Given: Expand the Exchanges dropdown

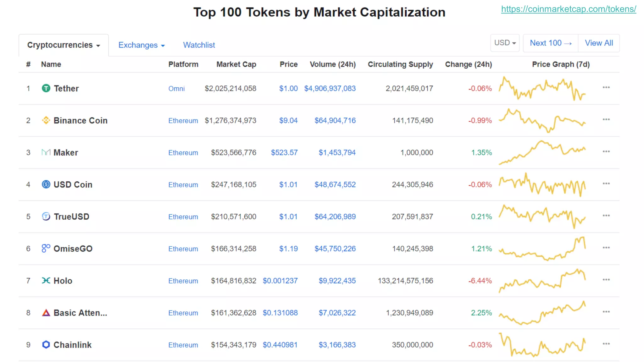Looking at the screenshot, I should [x=141, y=45].
